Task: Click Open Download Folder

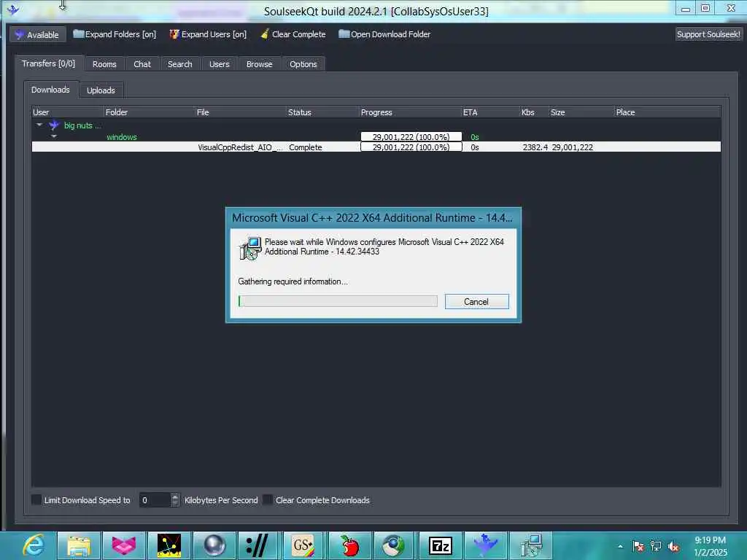Action: click(x=384, y=34)
